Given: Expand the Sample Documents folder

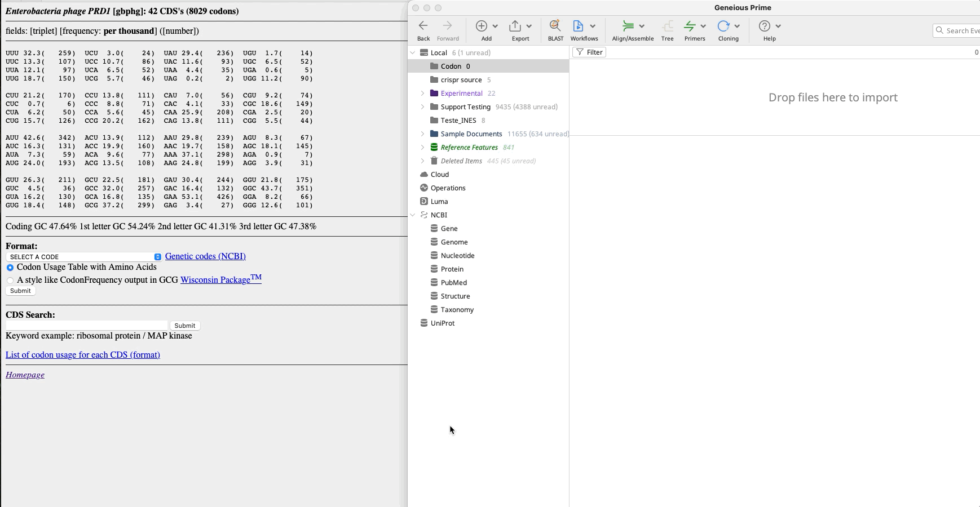Looking at the screenshot, I should [422, 134].
